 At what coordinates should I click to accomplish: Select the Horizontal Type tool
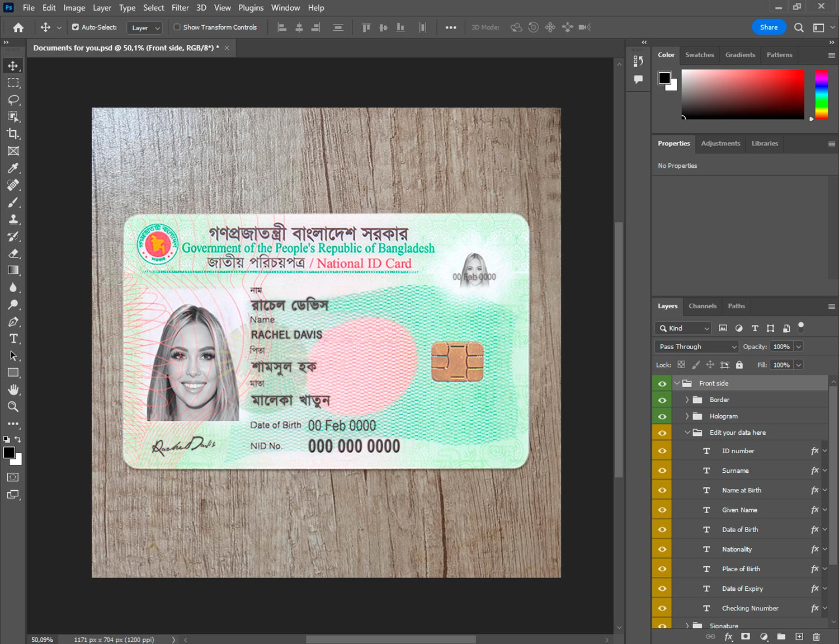coord(13,339)
